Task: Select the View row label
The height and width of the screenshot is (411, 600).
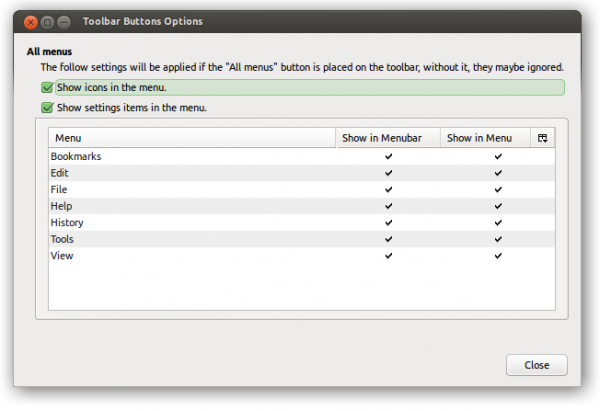Action: [62, 256]
